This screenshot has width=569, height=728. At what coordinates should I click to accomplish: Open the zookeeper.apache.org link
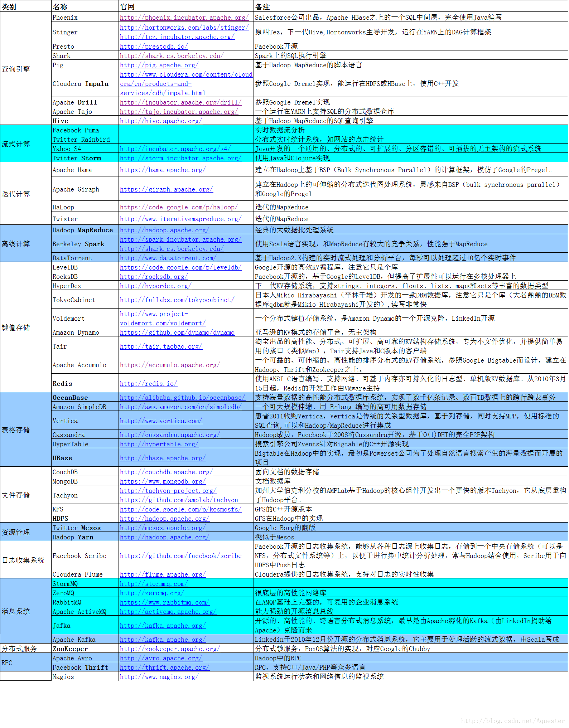(x=170, y=649)
